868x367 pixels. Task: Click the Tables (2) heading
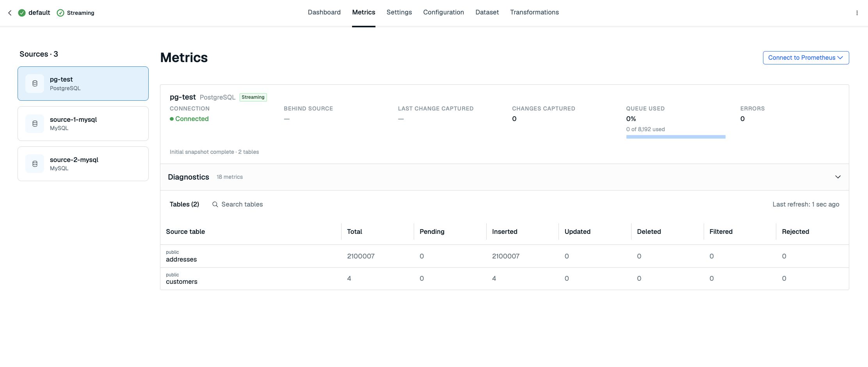(x=184, y=205)
